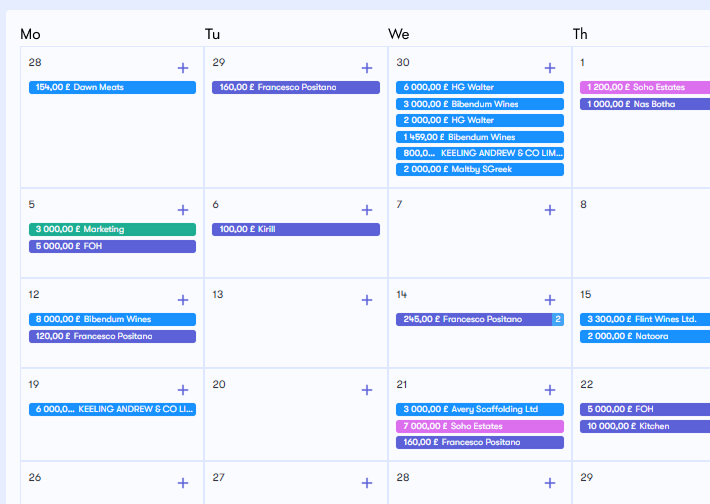The width and height of the screenshot is (710, 504).
Task: Add entry on Monday the 28th
Action: point(183,68)
